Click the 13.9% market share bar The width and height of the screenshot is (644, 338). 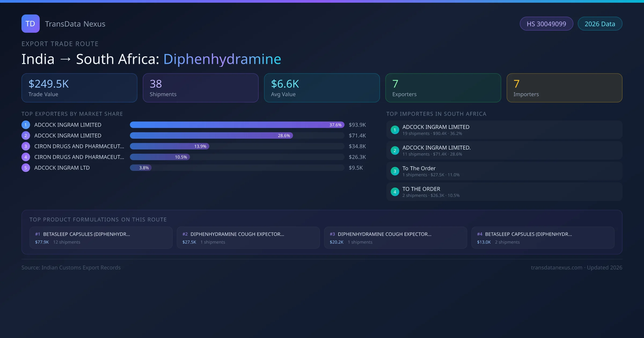(170, 146)
